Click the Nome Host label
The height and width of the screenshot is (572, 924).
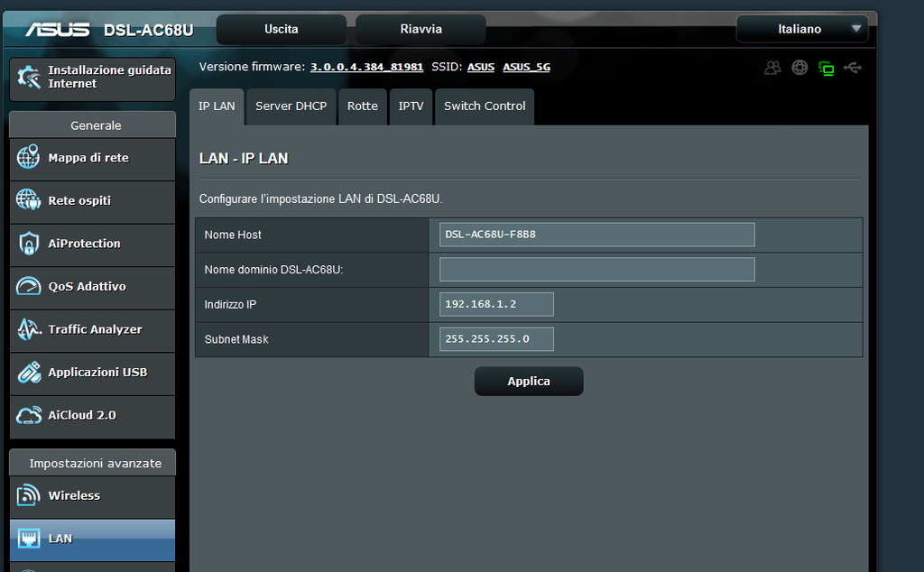point(233,235)
